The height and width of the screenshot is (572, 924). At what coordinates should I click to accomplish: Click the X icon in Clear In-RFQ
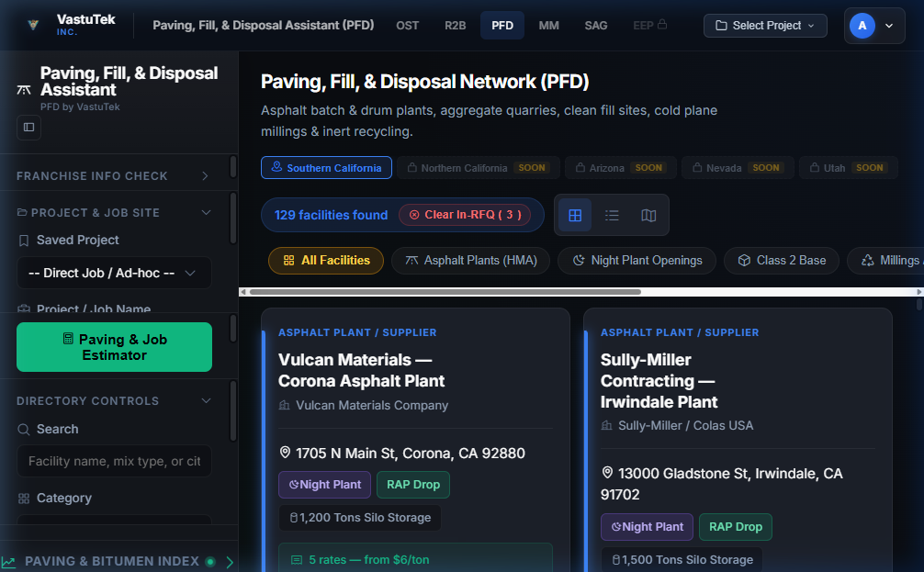coord(414,215)
